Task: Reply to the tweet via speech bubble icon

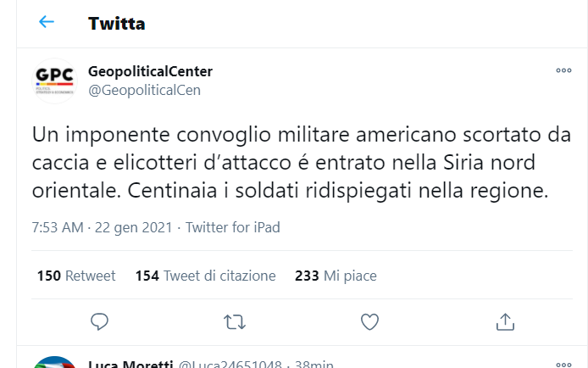Action: point(99,321)
